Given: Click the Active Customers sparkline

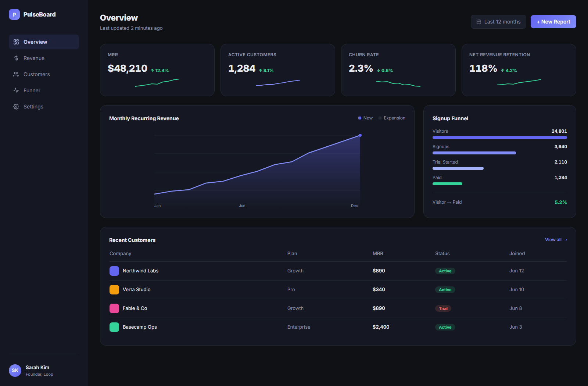Looking at the screenshot, I should pyautogui.click(x=278, y=83).
